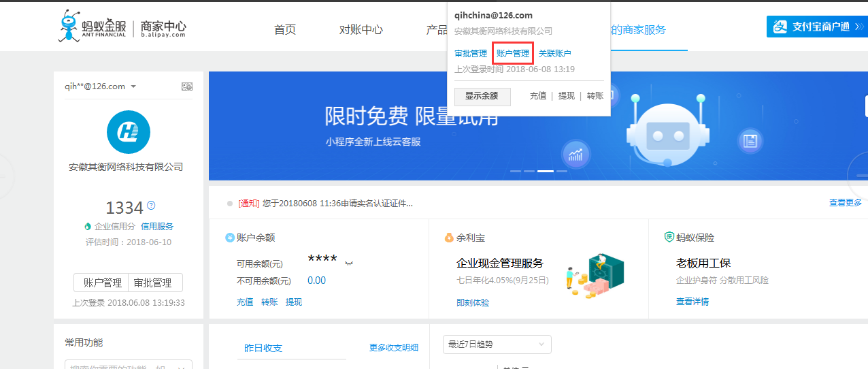This screenshot has height=369, width=868.
Task: Click 转账 in the account popup
Action: coord(595,96)
